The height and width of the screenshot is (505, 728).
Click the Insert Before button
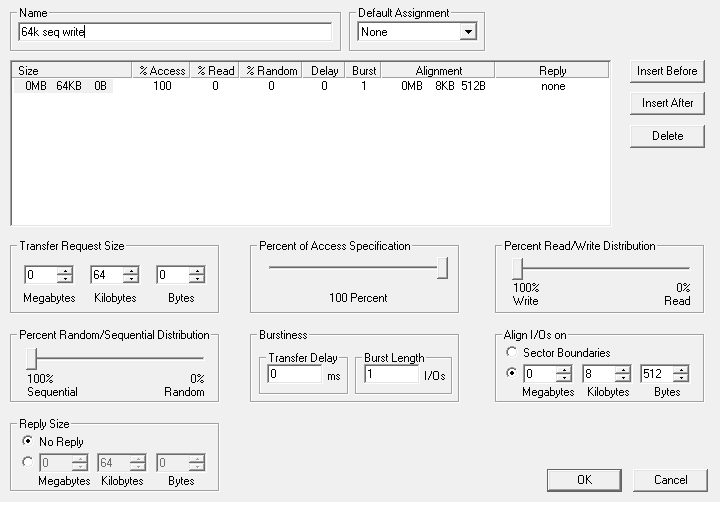pos(667,71)
